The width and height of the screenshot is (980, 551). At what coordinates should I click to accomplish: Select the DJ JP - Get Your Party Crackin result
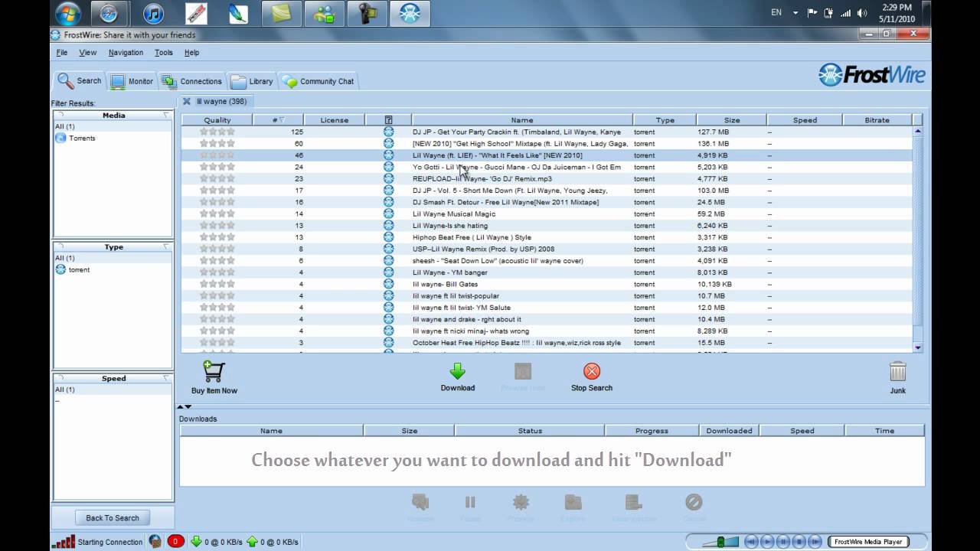(547, 132)
